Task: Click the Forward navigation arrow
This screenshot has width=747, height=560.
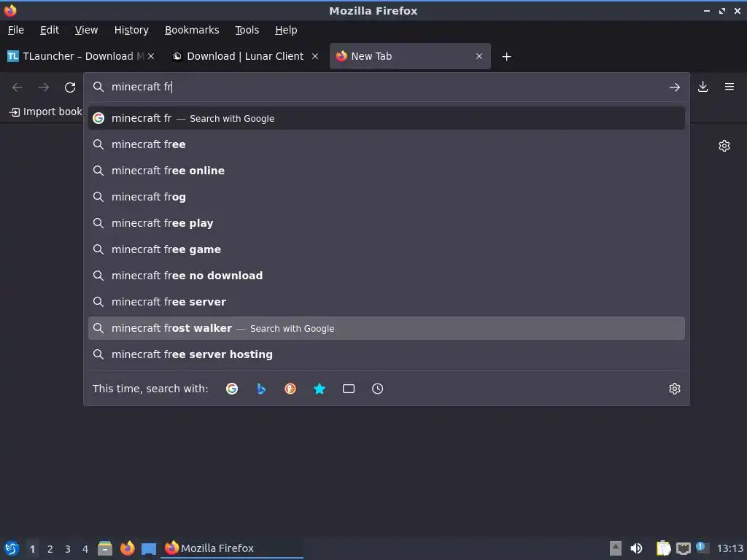Action: tap(43, 87)
